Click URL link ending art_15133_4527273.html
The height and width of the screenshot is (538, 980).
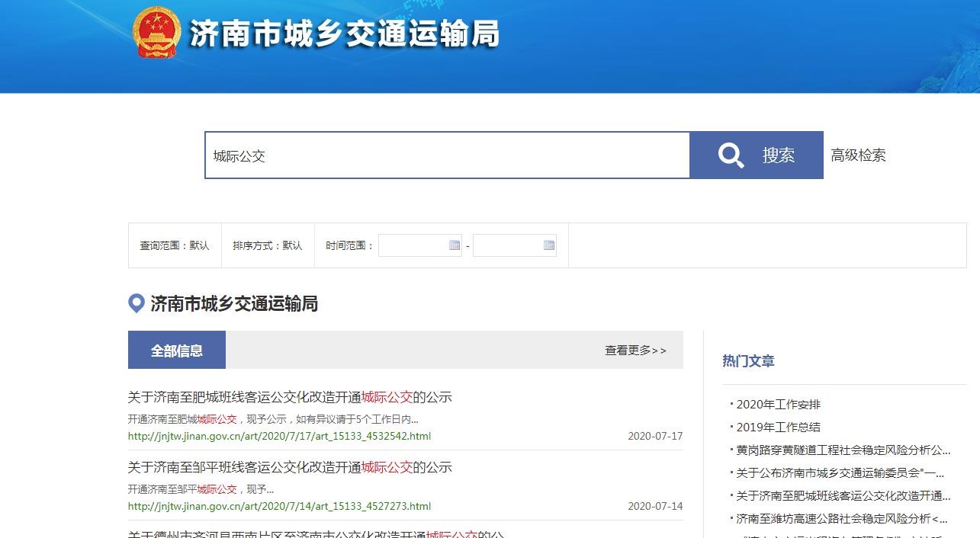279,506
